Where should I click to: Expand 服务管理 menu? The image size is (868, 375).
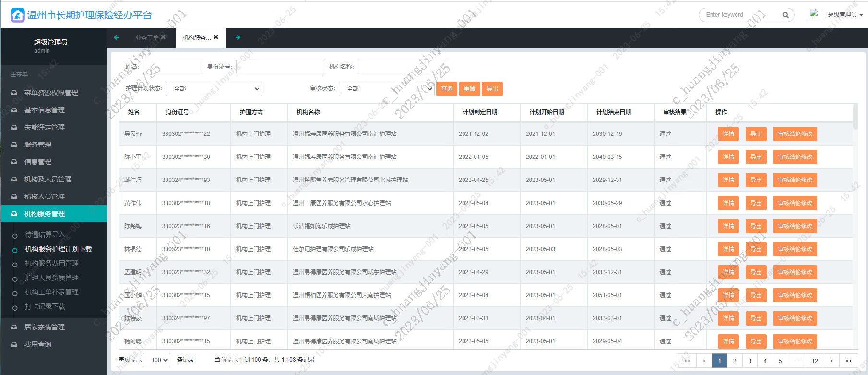click(x=54, y=145)
